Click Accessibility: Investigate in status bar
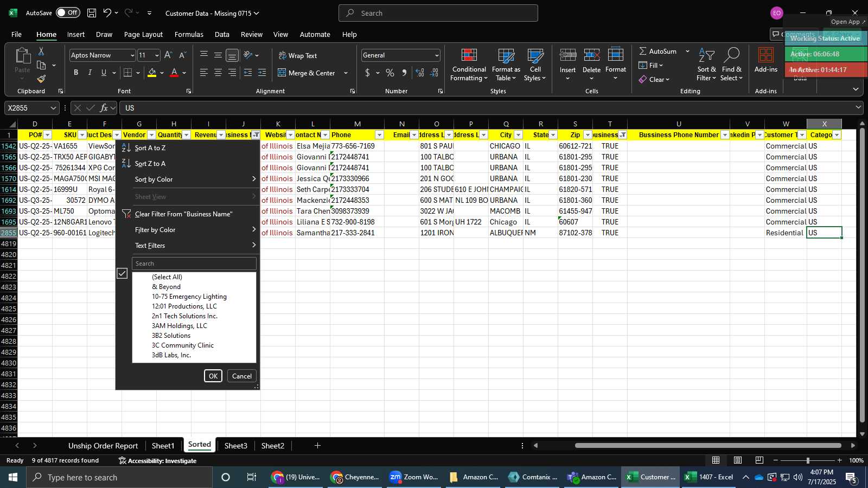Image resolution: width=868 pixels, height=488 pixels. (158, 460)
